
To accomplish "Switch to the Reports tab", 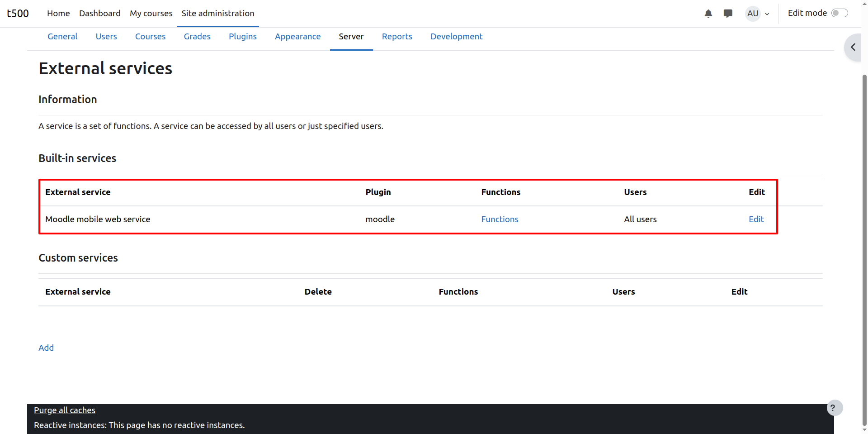I will [x=397, y=37].
